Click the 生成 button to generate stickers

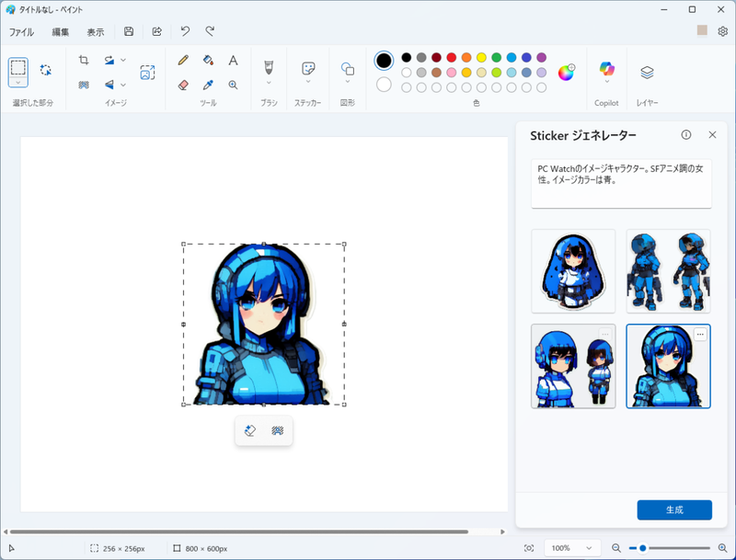[x=673, y=509]
